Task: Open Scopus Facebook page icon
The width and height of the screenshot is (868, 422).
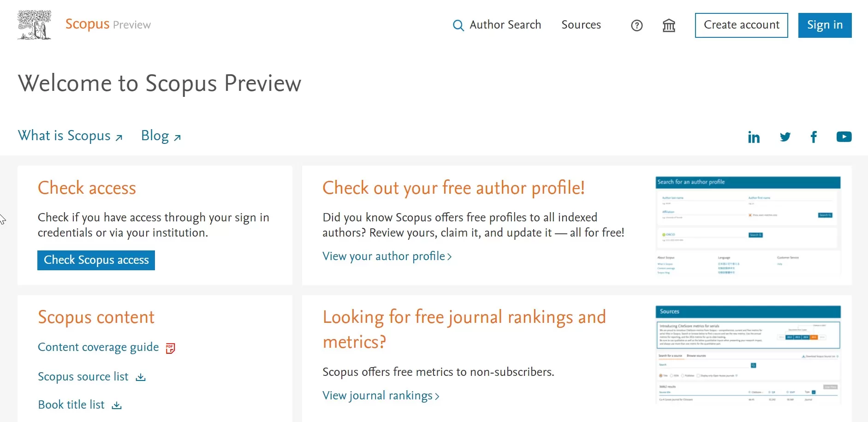Action: pyautogui.click(x=814, y=137)
